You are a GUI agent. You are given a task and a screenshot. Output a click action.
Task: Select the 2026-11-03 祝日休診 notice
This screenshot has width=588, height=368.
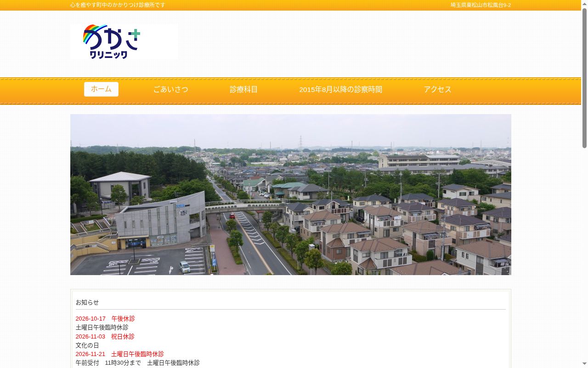point(105,336)
